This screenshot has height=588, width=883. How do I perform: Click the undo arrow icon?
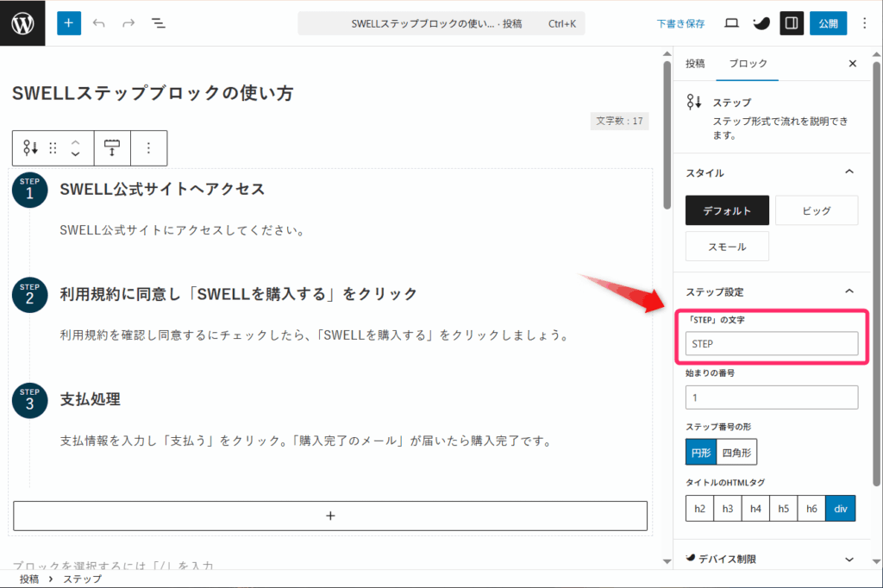[99, 23]
